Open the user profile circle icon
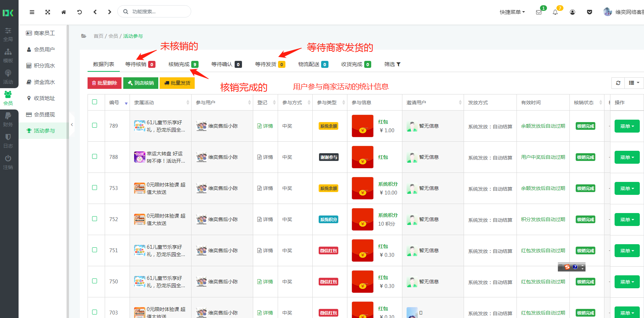Image resolution: width=644 pixels, height=318 pixels. [x=573, y=12]
